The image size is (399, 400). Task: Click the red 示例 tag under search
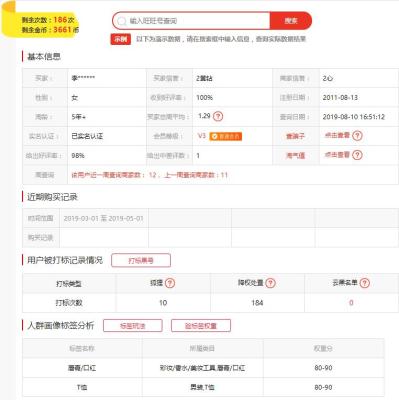point(121,39)
